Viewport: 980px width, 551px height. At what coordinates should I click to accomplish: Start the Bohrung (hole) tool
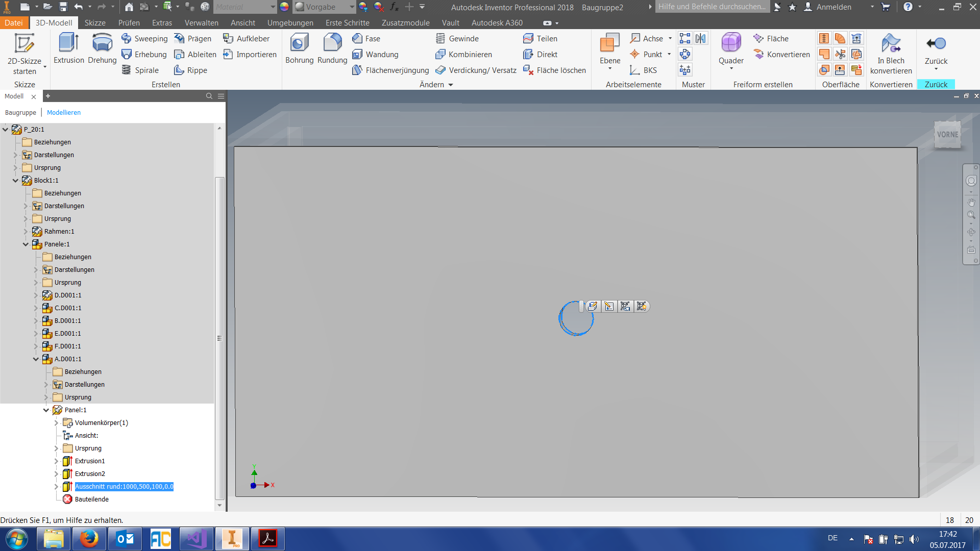(299, 48)
